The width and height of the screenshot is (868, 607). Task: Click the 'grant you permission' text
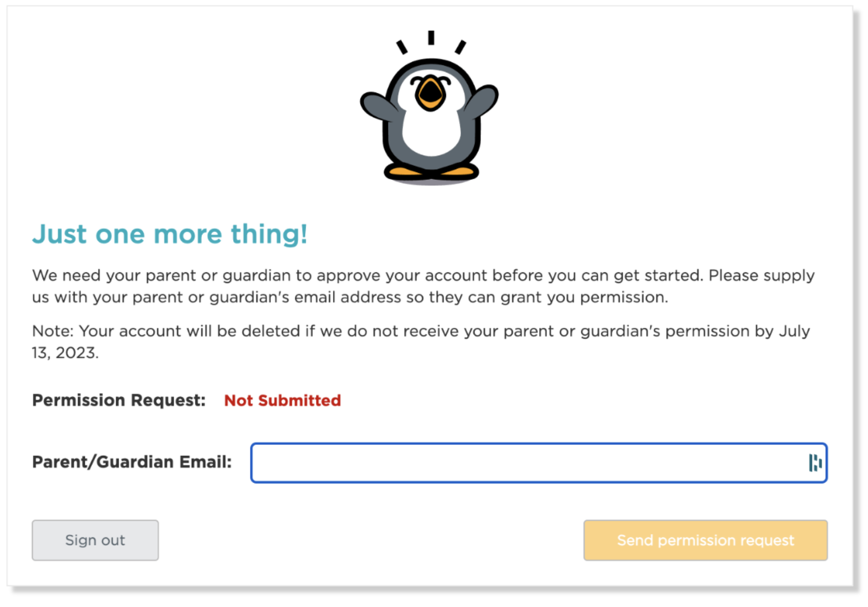[584, 298]
